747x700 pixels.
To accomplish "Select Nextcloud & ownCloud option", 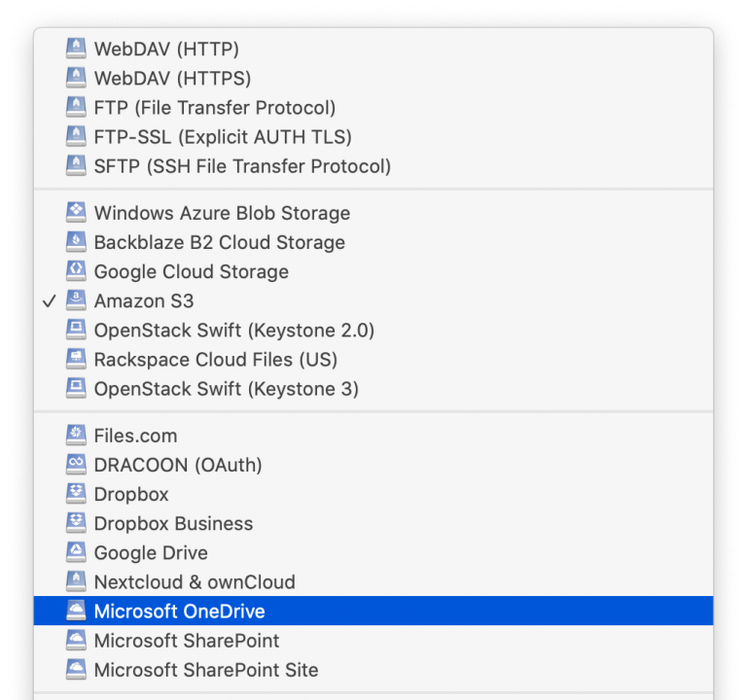I will (195, 582).
